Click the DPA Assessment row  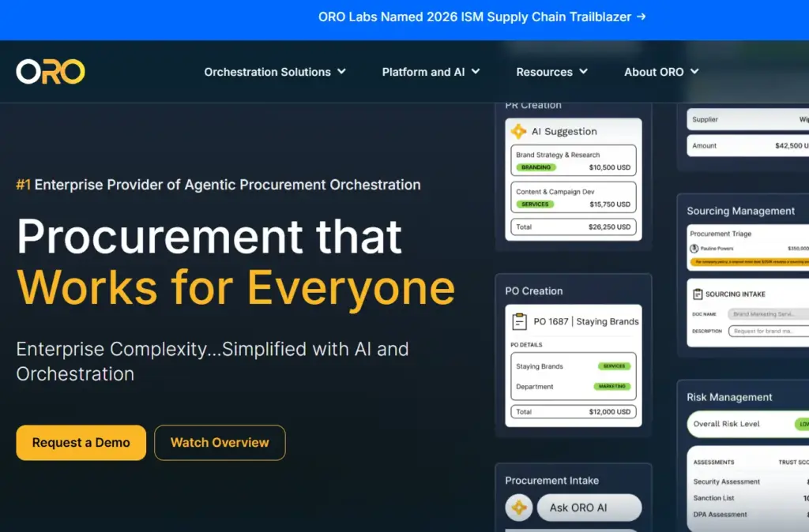[x=751, y=515]
